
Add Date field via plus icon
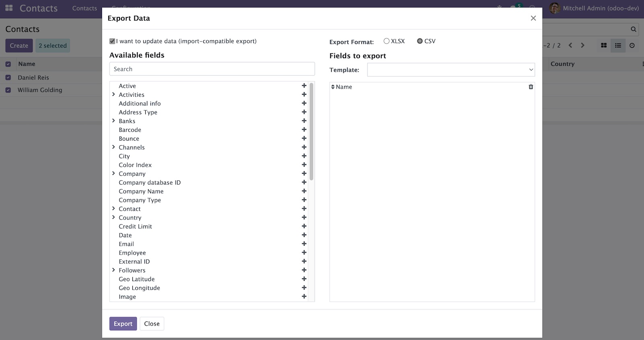(x=304, y=235)
